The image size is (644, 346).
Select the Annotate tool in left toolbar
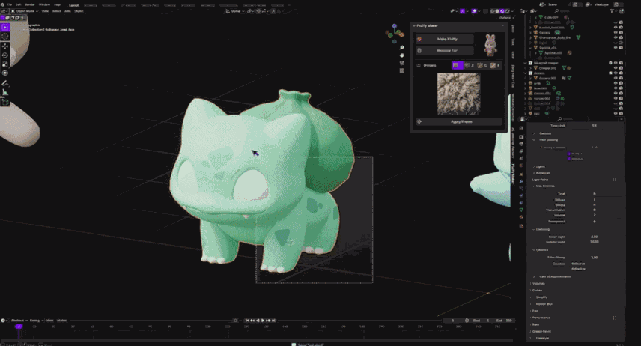click(5, 83)
